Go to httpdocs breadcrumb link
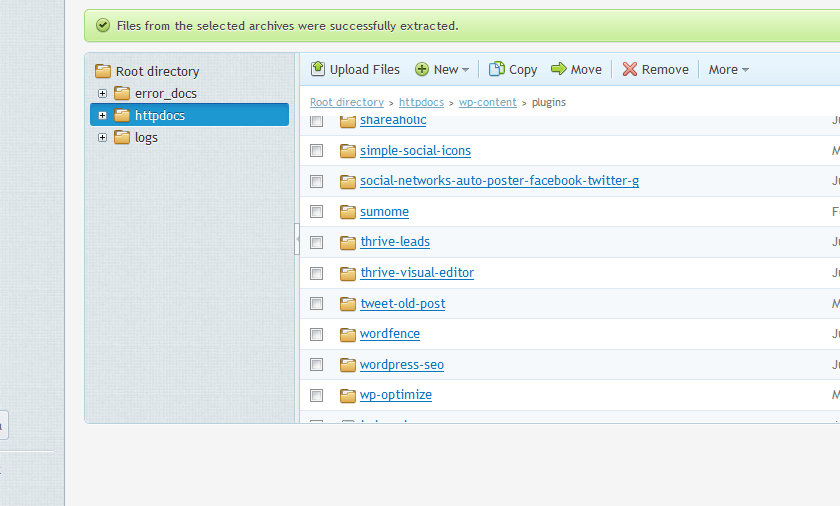Viewport: 840px width, 506px height. pos(421,102)
